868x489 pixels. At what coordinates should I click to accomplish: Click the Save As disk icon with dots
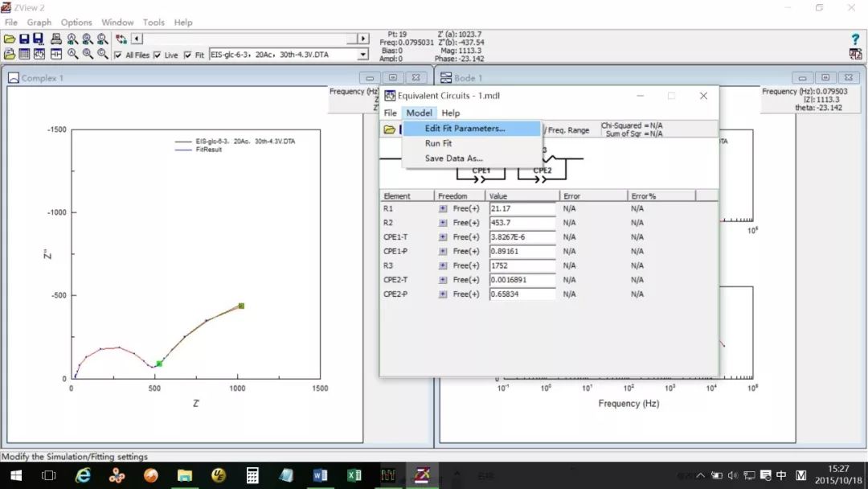[x=39, y=39]
